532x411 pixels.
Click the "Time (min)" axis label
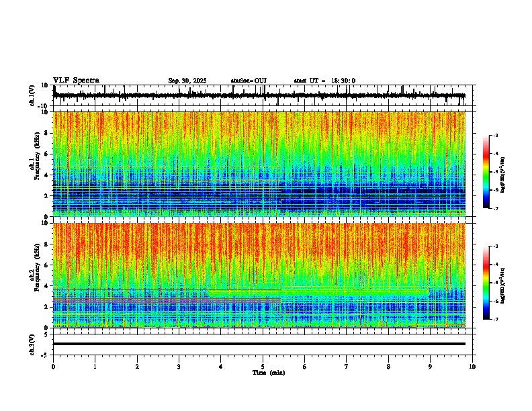tap(269, 373)
